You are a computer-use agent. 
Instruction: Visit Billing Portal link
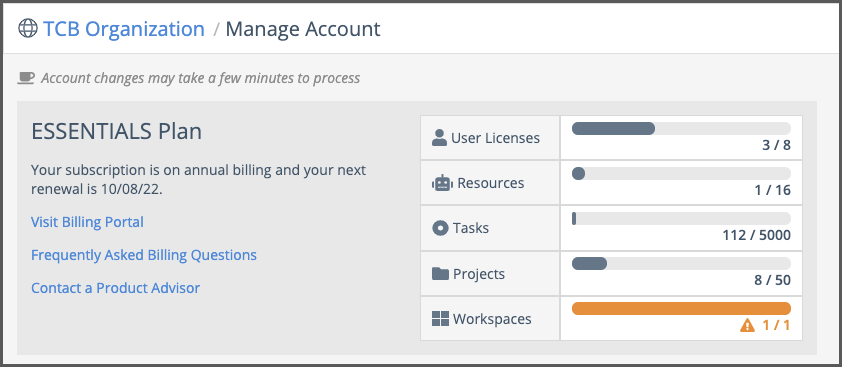87,222
